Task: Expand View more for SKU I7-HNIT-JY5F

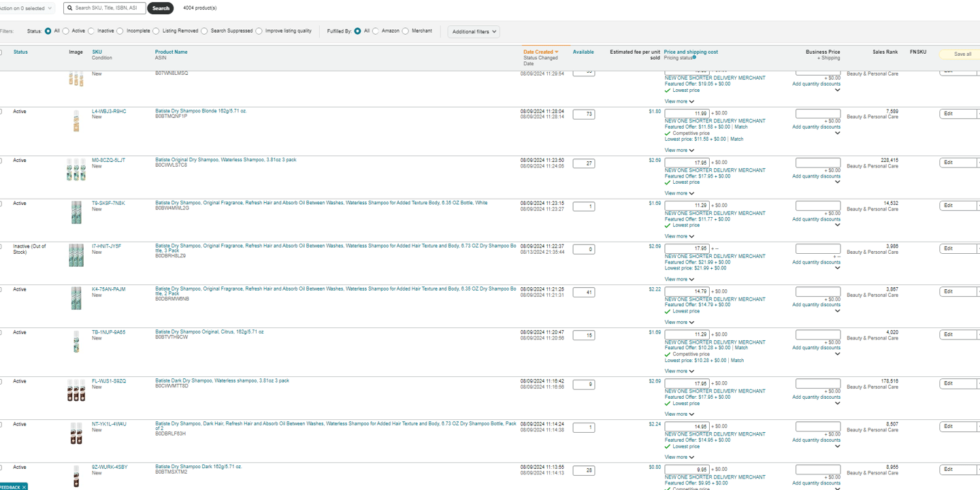Action: tap(679, 279)
